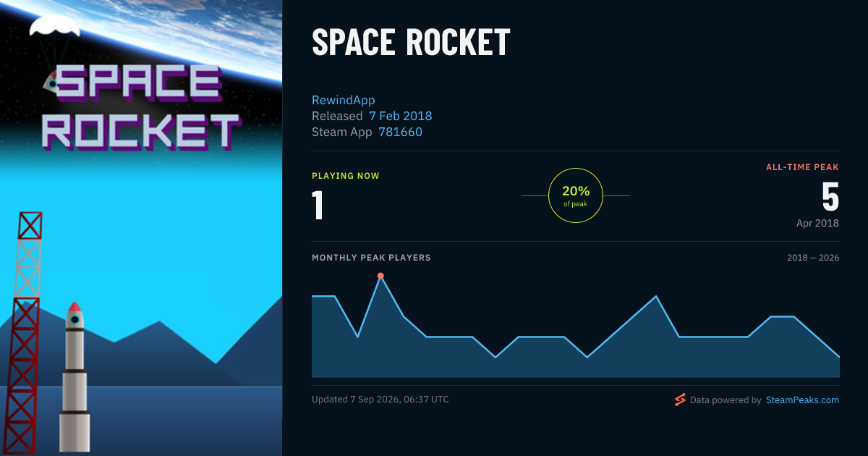Click the Updated 7 Sep 2026 timestamp

[380, 400]
